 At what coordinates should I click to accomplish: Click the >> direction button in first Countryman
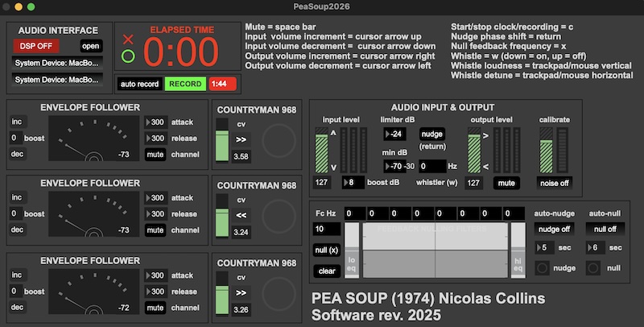241,139
